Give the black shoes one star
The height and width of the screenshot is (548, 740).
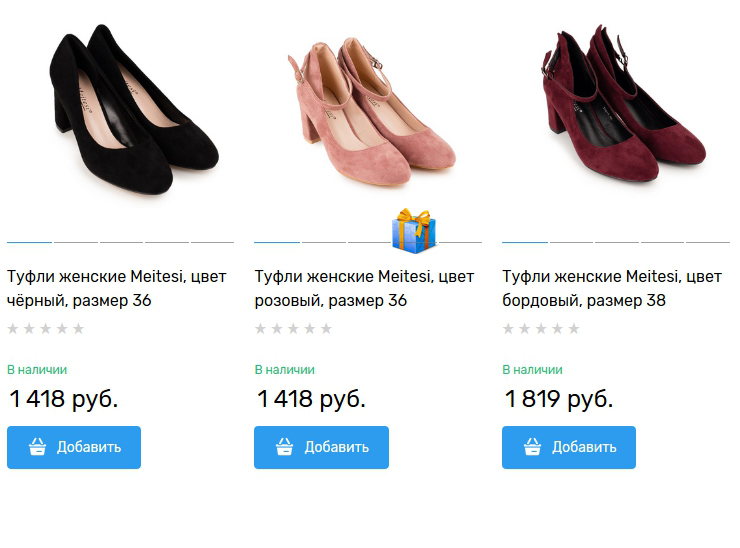click(x=13, y=329)
